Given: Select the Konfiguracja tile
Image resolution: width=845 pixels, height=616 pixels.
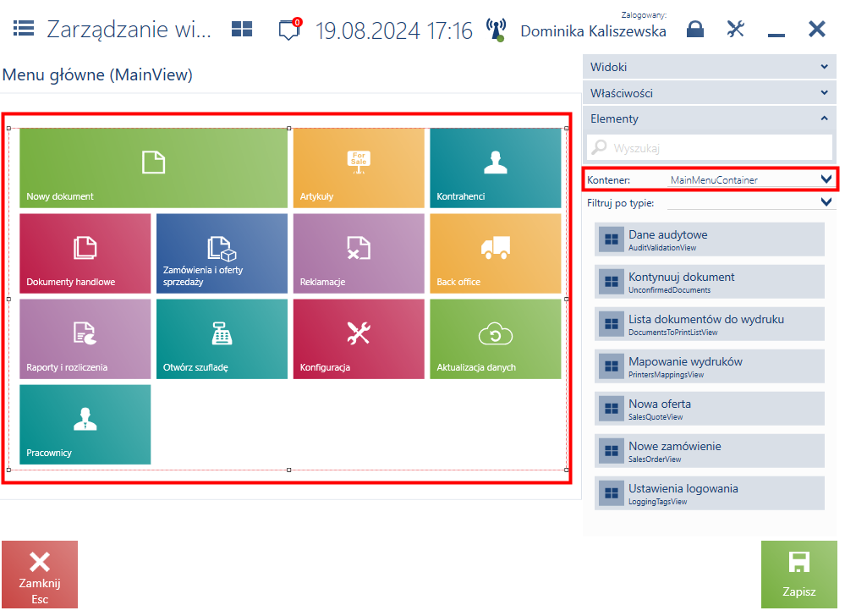Looking at the screenshot, I should click(359, 339).
